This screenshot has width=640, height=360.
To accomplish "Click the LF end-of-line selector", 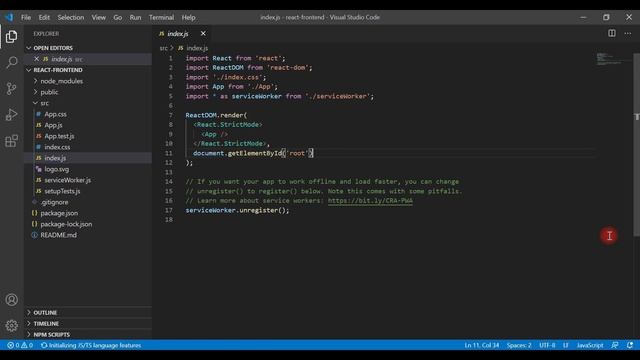I will tap(565, 345).
